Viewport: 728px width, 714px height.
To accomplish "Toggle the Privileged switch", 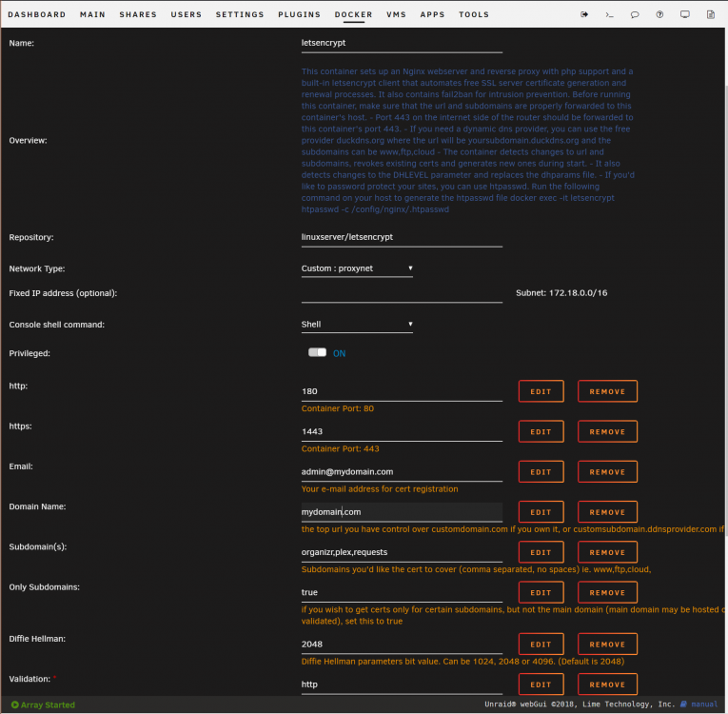I will coord(317,352).
